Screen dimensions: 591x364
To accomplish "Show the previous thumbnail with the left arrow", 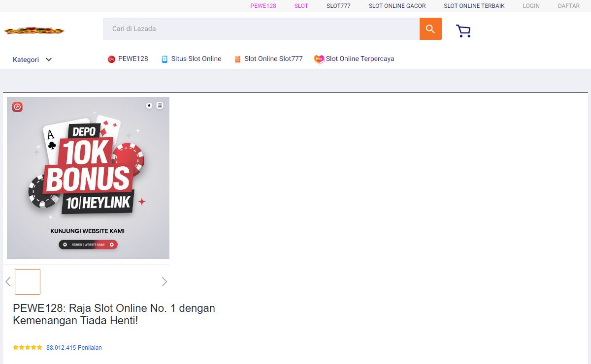I will 8,282.
